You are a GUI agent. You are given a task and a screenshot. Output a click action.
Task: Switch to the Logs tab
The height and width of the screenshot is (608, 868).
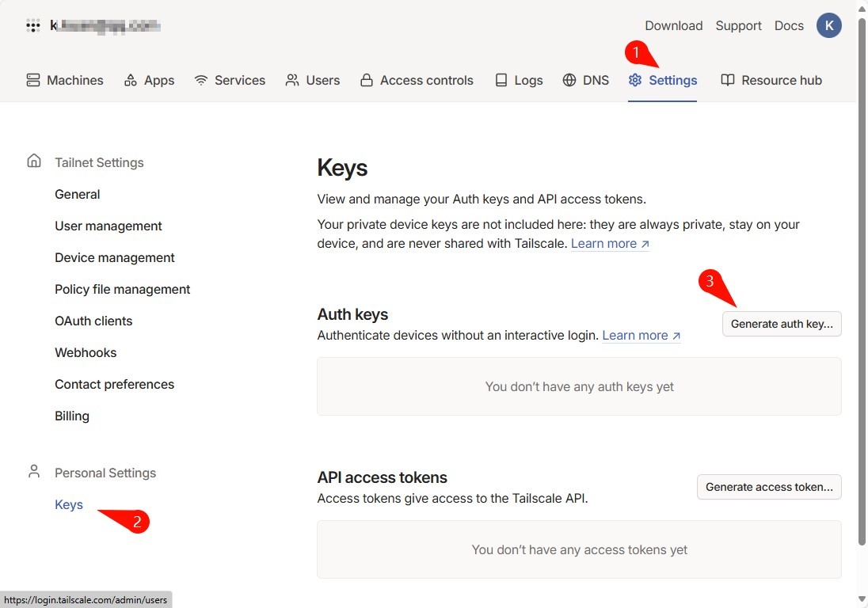(x=519, y=80)
